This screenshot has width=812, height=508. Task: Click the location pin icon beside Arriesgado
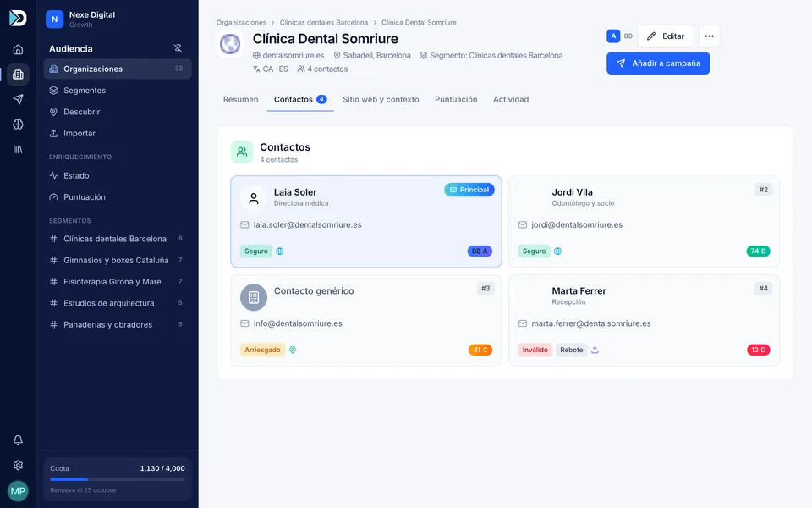[x=293, y=350]
